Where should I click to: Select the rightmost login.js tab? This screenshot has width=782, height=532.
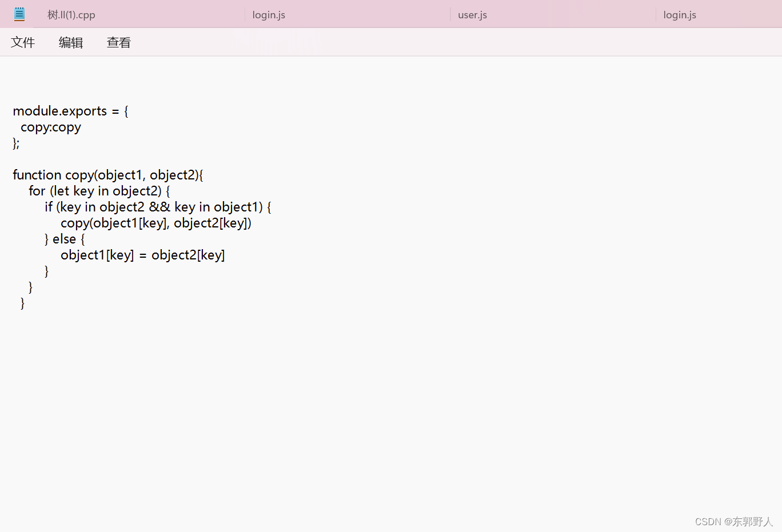(679, 14)
